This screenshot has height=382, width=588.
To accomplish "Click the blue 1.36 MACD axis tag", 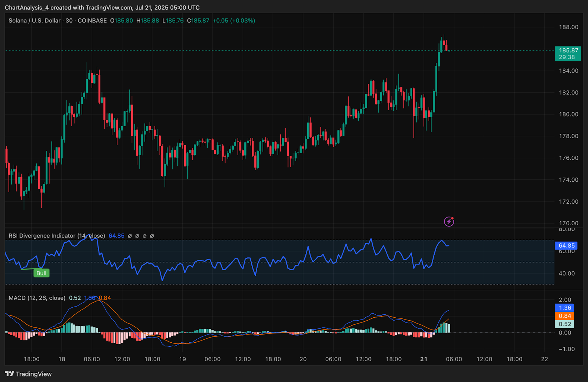I will tap(564, 308).
